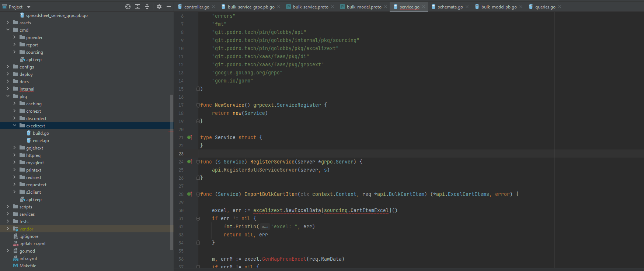Switch to controller.go tab
The height and width of the screenshot is (271, 644).
[194, 7]
